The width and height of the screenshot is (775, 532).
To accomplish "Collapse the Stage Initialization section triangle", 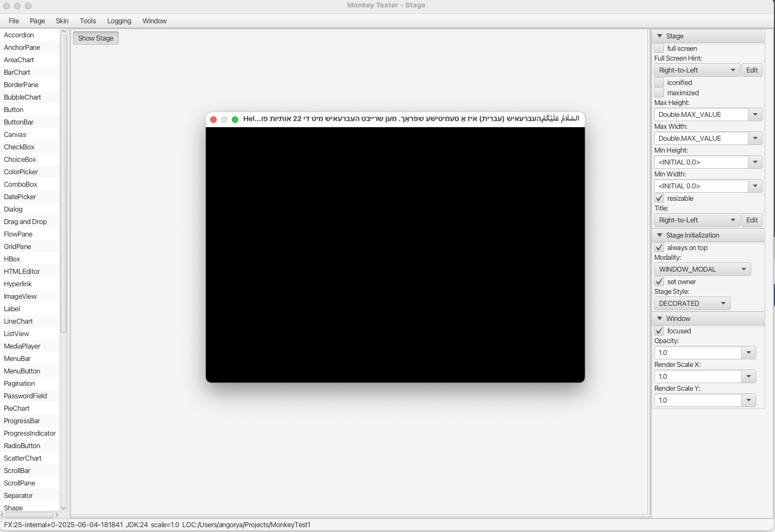I will click(x=660, y=235).
